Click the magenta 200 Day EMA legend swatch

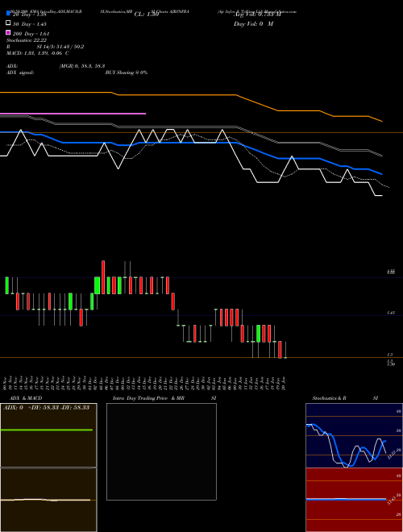point(8,32)
